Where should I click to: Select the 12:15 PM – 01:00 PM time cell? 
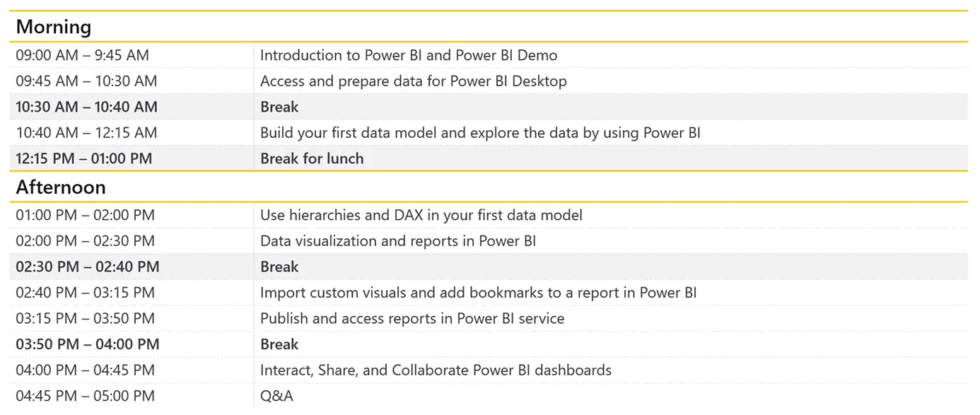click(x=84, y=158)
